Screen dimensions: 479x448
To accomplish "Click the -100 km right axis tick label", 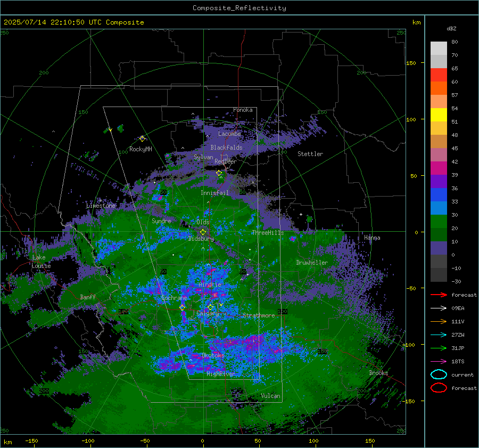I will (x=409, y=345).
